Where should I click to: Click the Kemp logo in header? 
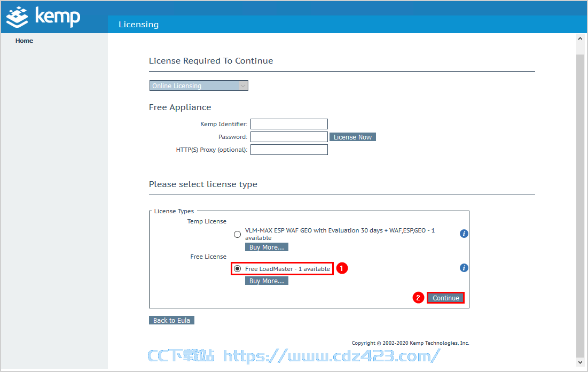coord(43,17)
